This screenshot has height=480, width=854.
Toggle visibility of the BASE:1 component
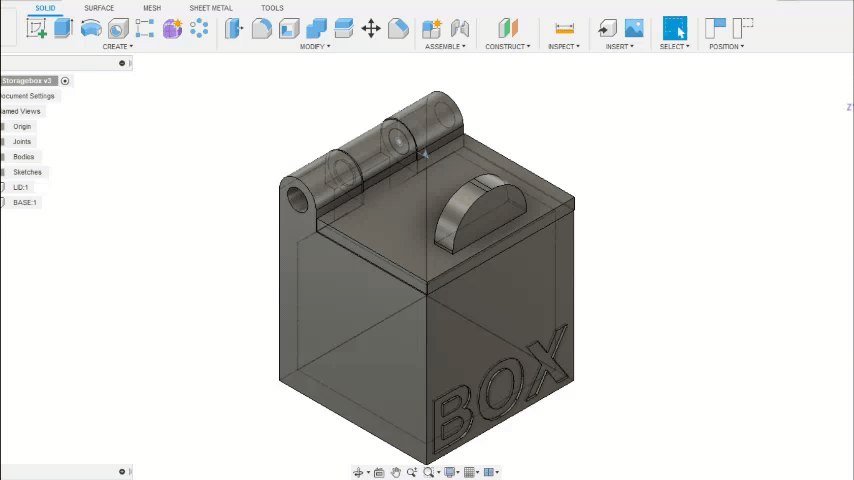(3, 202)
